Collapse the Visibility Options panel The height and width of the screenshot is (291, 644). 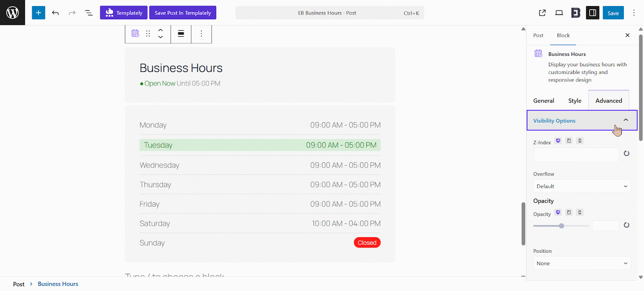582,120
